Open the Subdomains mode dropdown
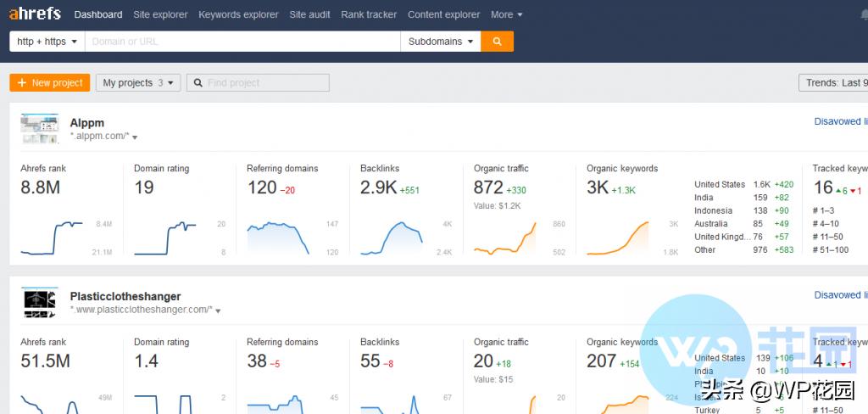This screenshot has height=414, width=868. pyautogui.click(x=440, y=42)
